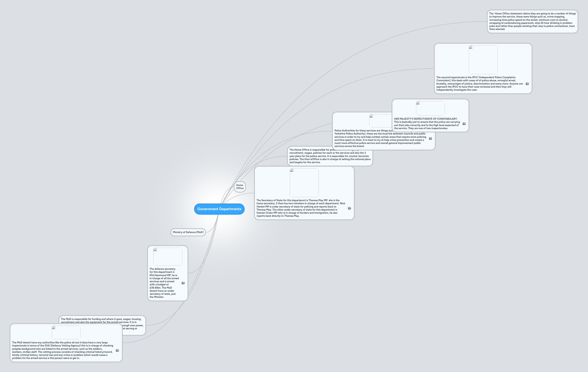Image resolution: width=588 pixels, height=372 pixels.
Task: Select 'HER MAJESTY'S INSPECTORATE OF CONSTABULARY' text
Action: tap(427, 124)
